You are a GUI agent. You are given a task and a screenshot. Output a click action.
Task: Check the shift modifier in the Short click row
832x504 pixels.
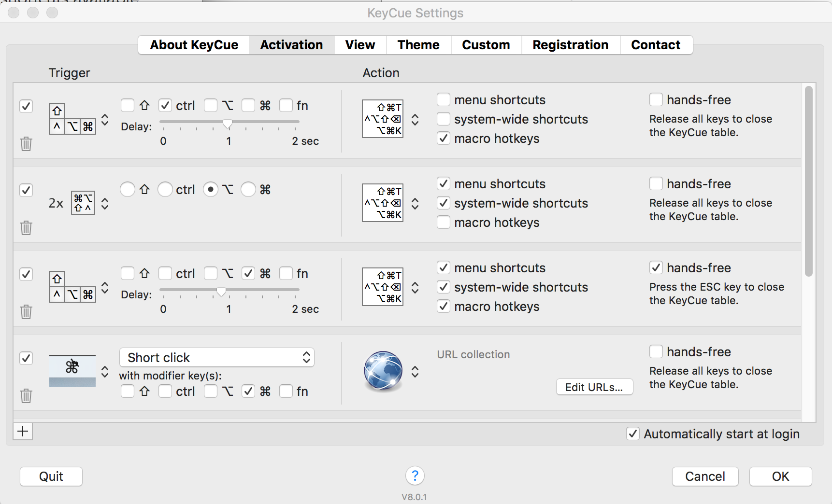pos(128,391)
